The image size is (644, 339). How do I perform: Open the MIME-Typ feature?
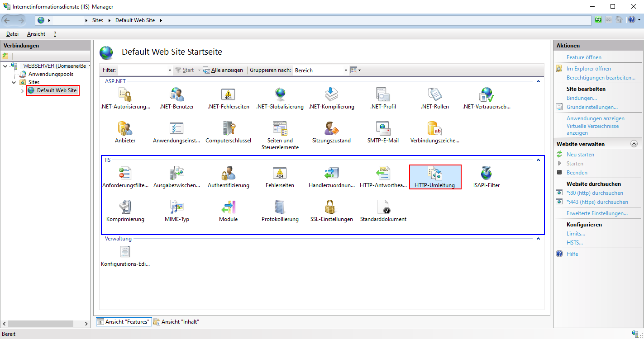tap(177, 211)
